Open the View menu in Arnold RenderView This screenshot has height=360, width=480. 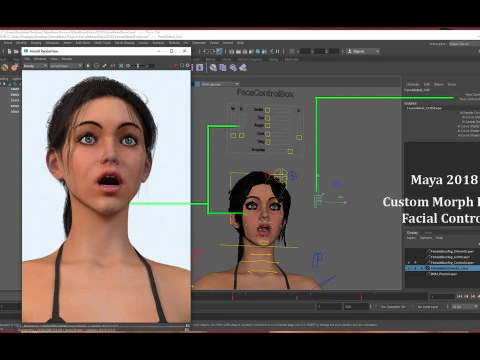pyautogui.click(x=54, y=59)
